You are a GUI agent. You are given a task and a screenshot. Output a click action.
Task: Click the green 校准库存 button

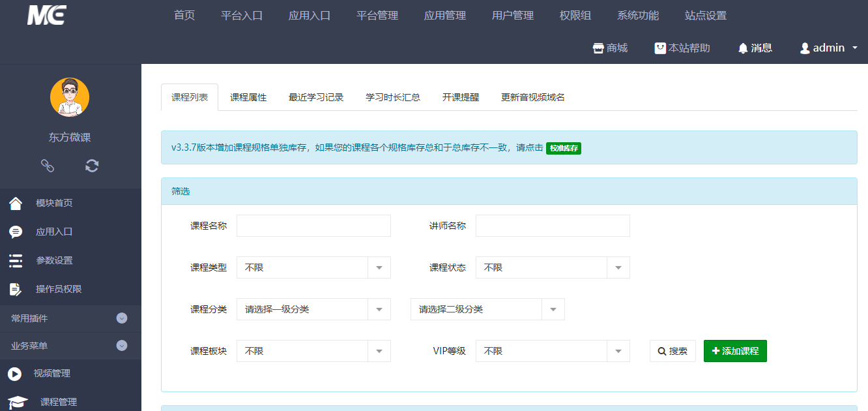point(563,148)
